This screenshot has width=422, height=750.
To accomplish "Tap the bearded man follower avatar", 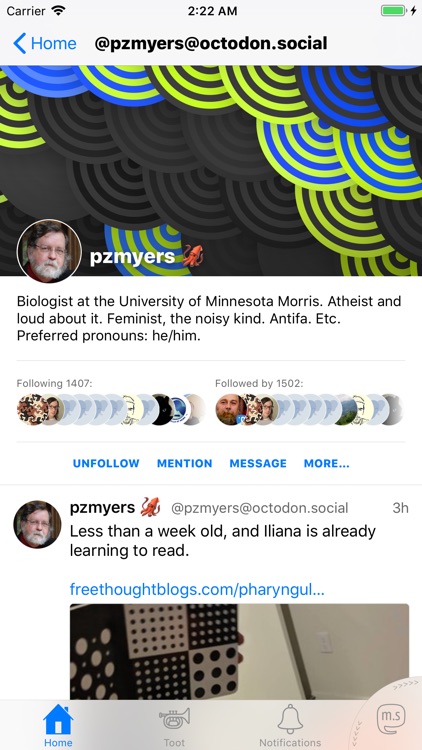I will coord(231,409).
